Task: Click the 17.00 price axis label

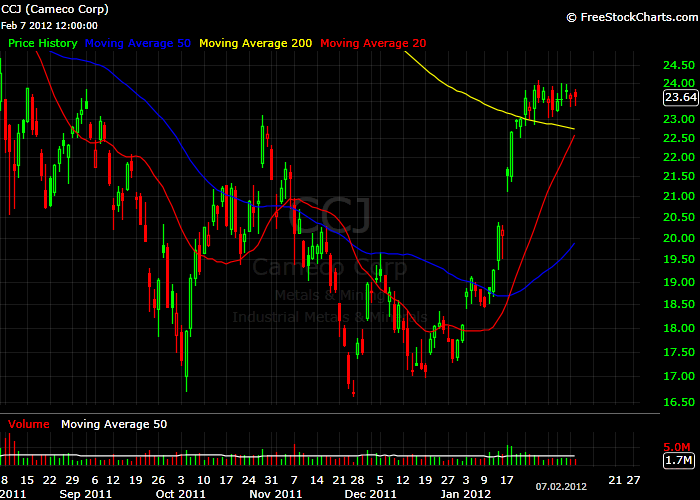Action: click(679, 376)
